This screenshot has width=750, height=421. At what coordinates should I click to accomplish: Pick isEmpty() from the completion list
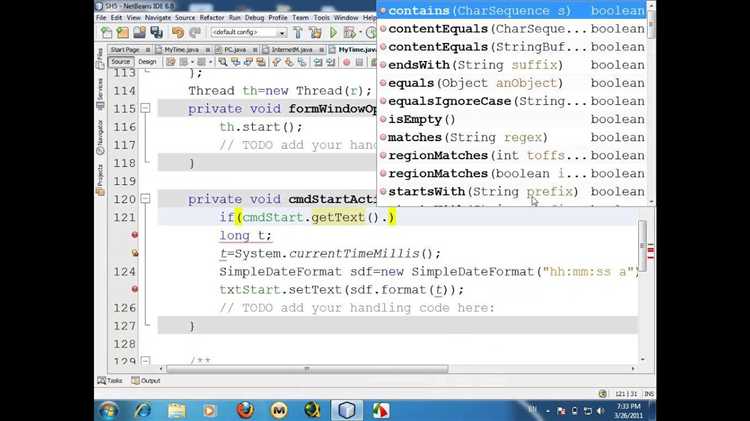(x=512, y=119)
